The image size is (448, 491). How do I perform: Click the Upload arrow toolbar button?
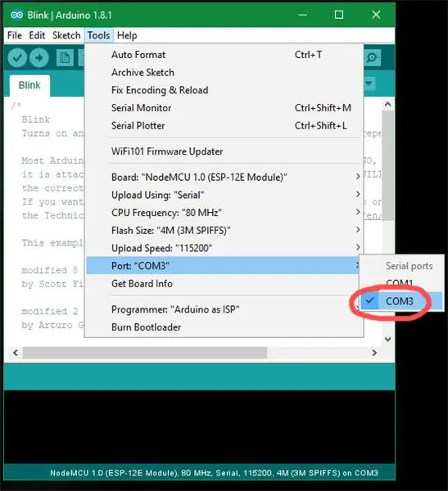(x=38, y=58)
